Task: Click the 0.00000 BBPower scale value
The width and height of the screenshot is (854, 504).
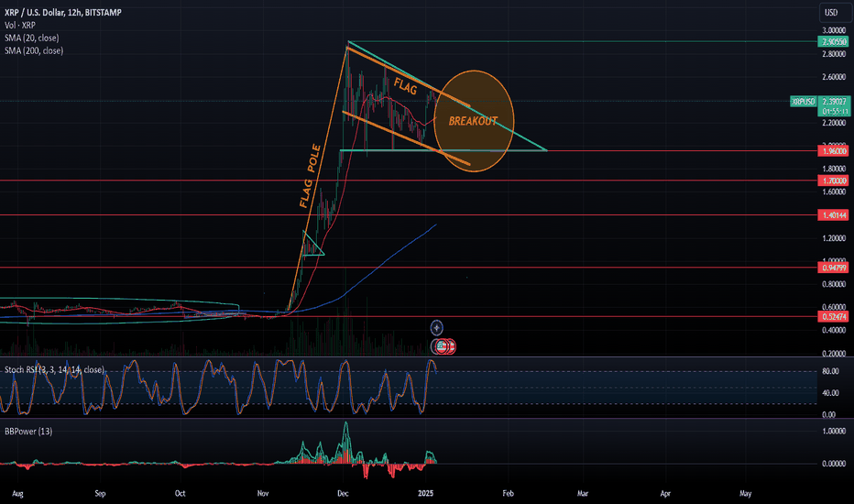Action: coord(834,464)
